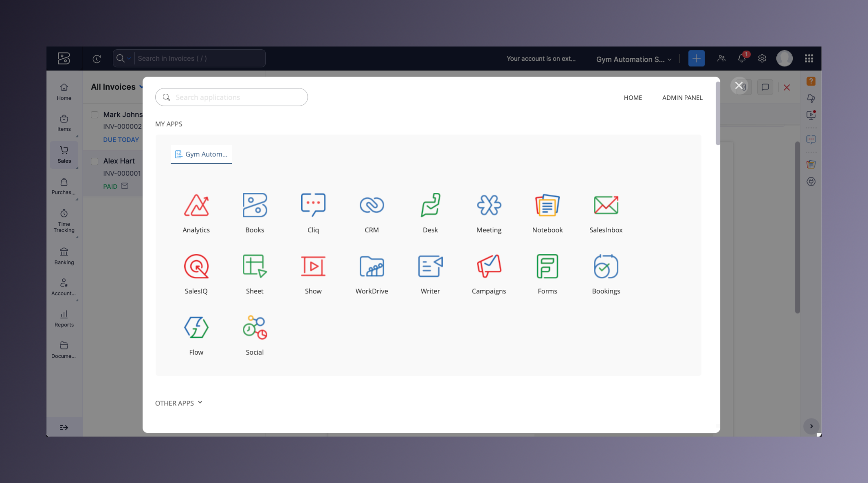
Task: Check the Mark Johns invoice checkbox
Action: click(94, 115)
